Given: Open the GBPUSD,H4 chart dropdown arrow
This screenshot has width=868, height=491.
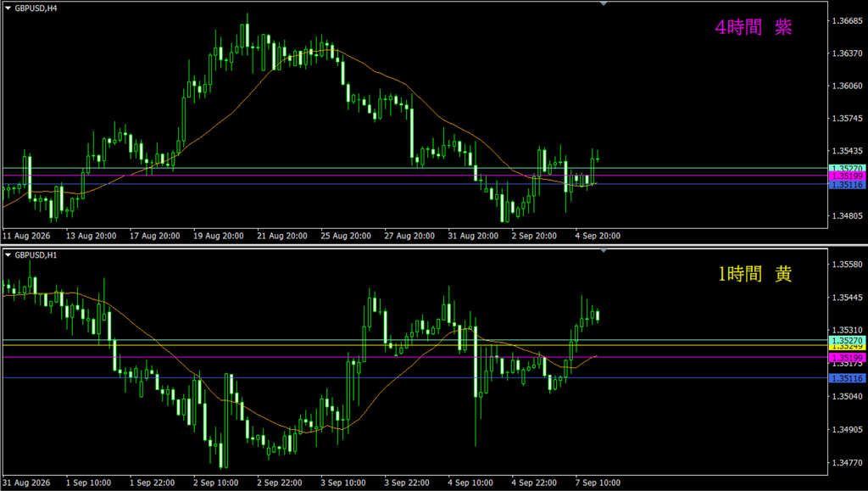Looking at the screenshot, I should [x=8, y=8].
